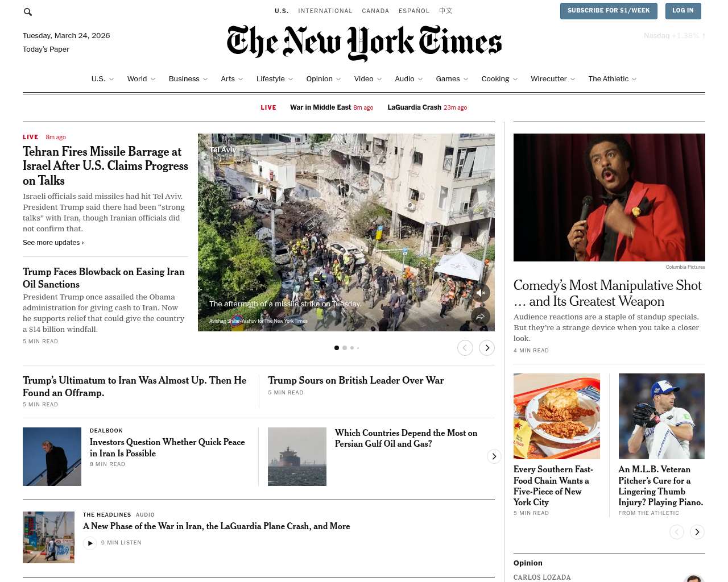Go back in sidebar features carousel
Image resolution: width=728 pixels, height=582 pixels.
[x=677, y=532]
